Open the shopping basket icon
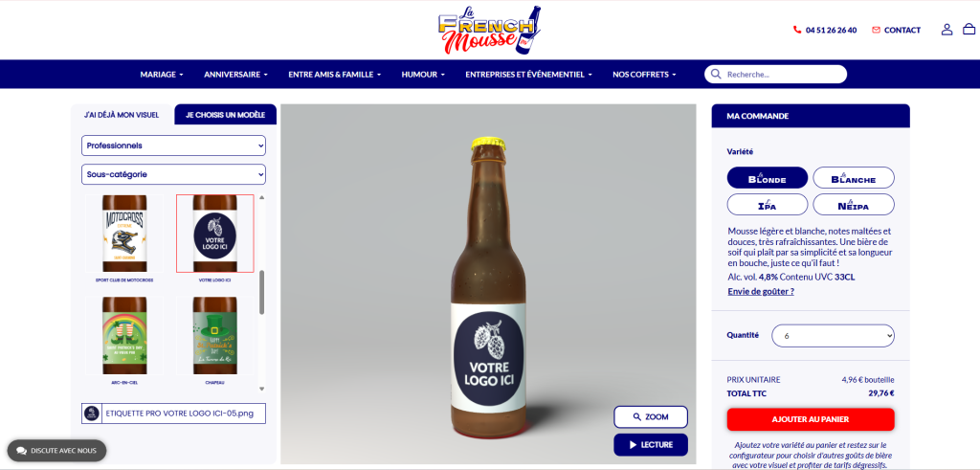Viewport: 980px width, 470px height. click(969, 30)
